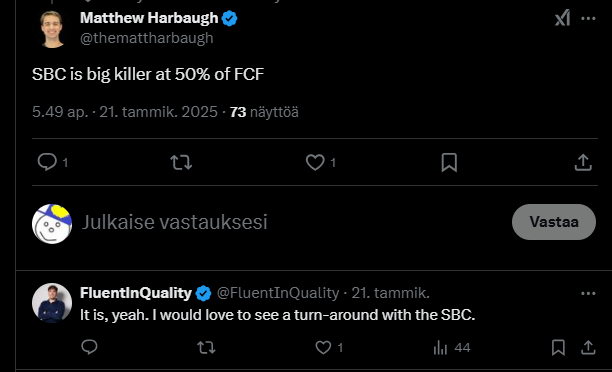Expand more options on FluentInQuality's reply
This screenshot has height=372, width=612.
pos(588,293)
